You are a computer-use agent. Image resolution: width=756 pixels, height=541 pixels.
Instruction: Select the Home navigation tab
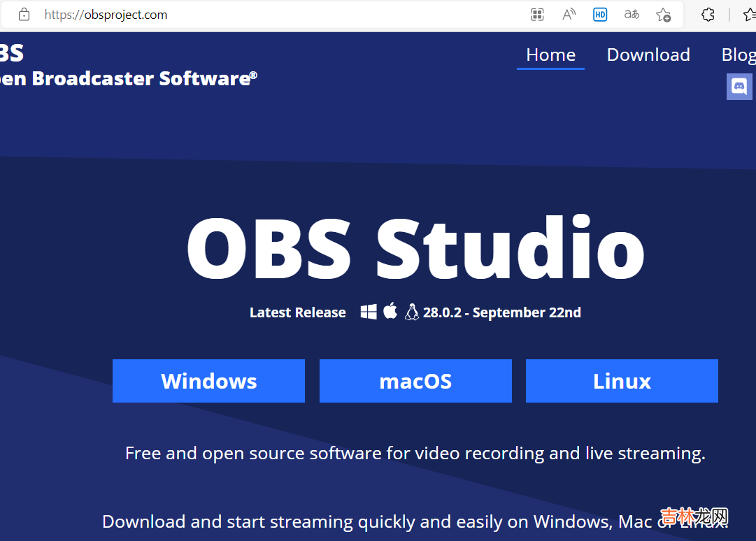pos(550,55)
